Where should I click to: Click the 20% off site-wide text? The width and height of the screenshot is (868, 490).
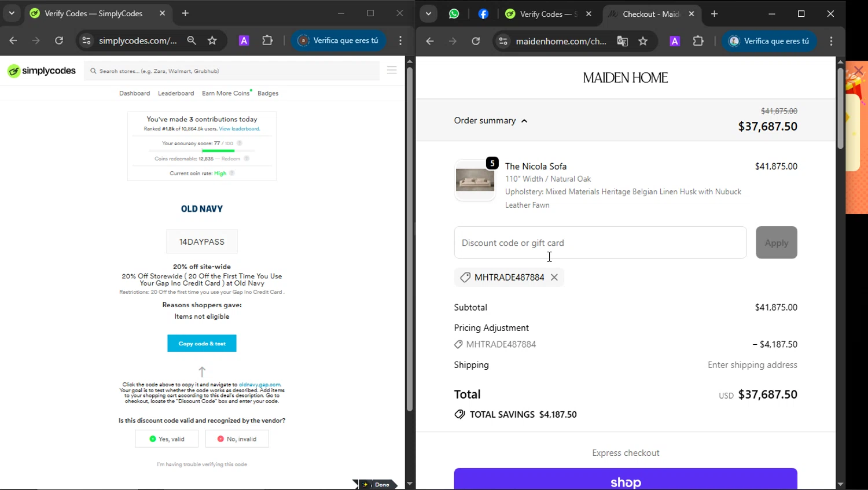202,267
